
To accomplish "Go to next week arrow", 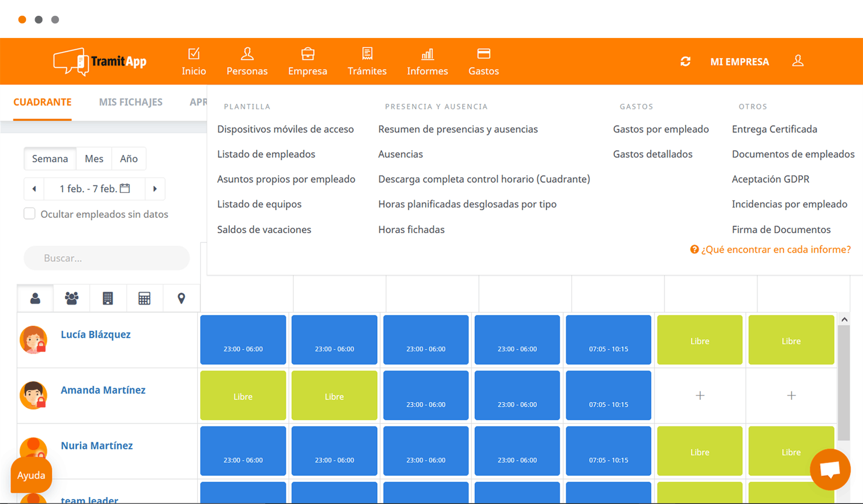I will point(155,188).
